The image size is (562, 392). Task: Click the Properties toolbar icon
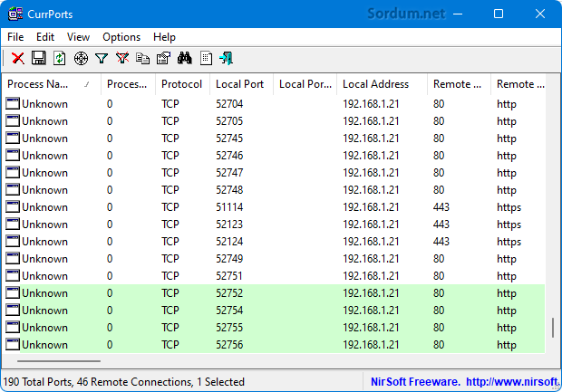coord(163,58)
